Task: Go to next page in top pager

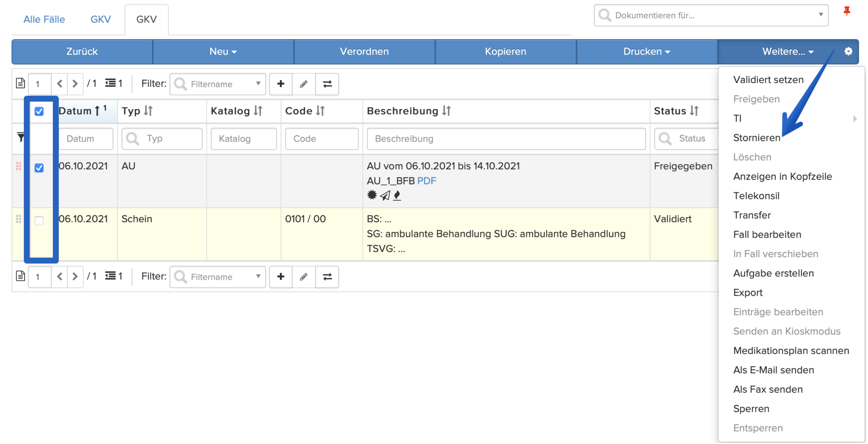Action: 75,84
